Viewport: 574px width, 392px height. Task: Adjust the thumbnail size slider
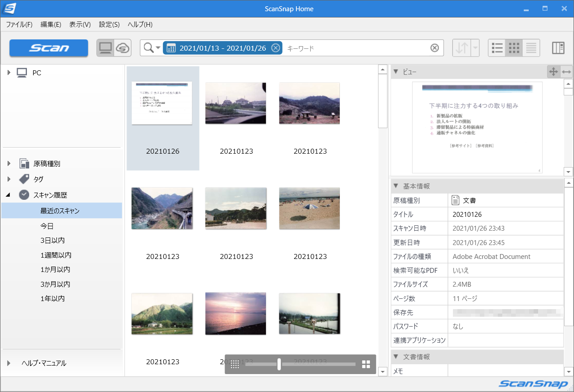[278, 364]
